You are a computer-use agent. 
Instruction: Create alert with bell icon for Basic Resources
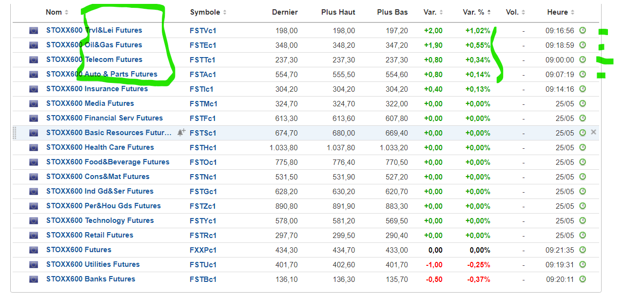(x=181, y=133)
